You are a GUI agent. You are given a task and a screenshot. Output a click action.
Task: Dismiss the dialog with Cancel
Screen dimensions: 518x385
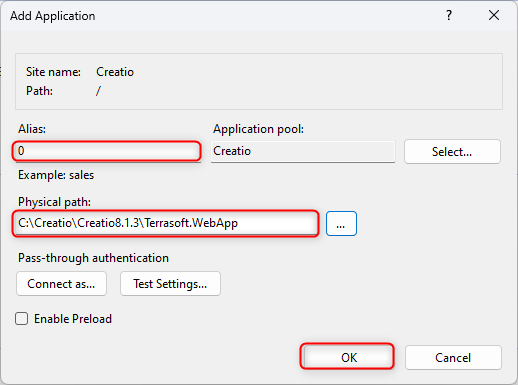point(453,357)
